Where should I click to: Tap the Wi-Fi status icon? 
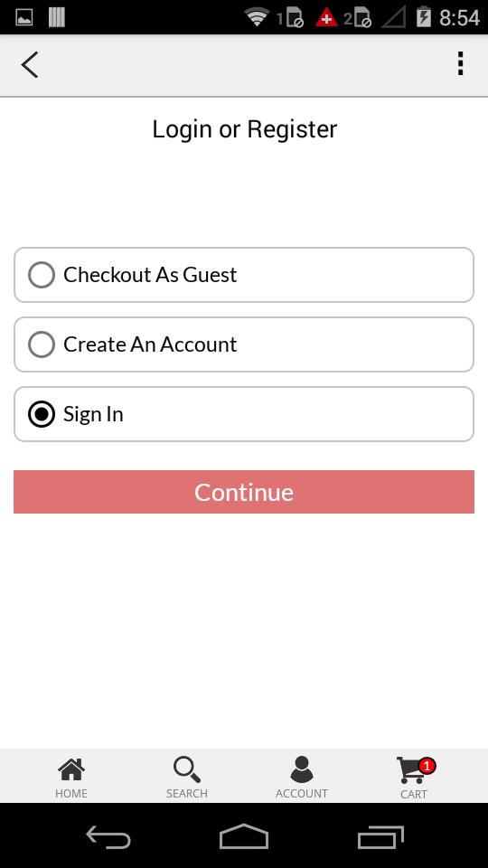click(x=256, y=18)
